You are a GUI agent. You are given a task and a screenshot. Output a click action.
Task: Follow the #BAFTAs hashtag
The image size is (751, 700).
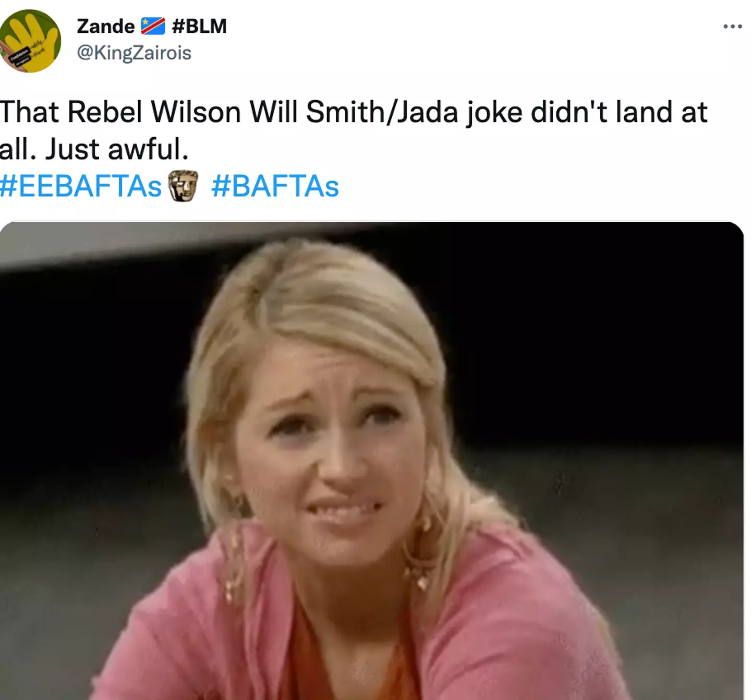point(275,186)
